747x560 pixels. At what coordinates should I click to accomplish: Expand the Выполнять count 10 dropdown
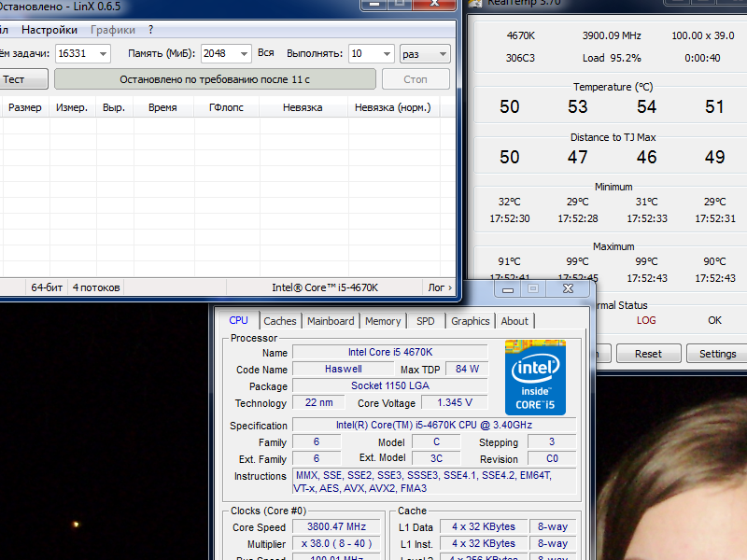click(387, 54)
